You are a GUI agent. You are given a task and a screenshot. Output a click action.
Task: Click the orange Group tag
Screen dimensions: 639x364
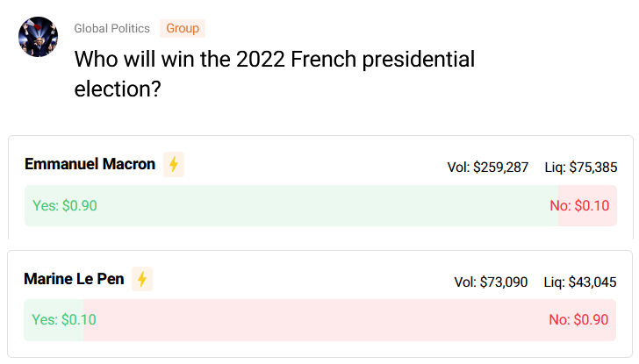coord(183,28)
